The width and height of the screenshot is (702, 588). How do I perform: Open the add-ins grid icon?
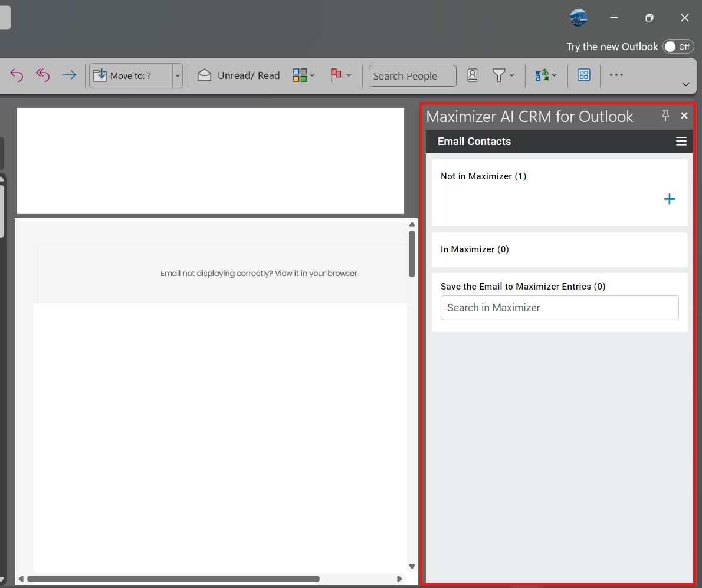(584, 75)
